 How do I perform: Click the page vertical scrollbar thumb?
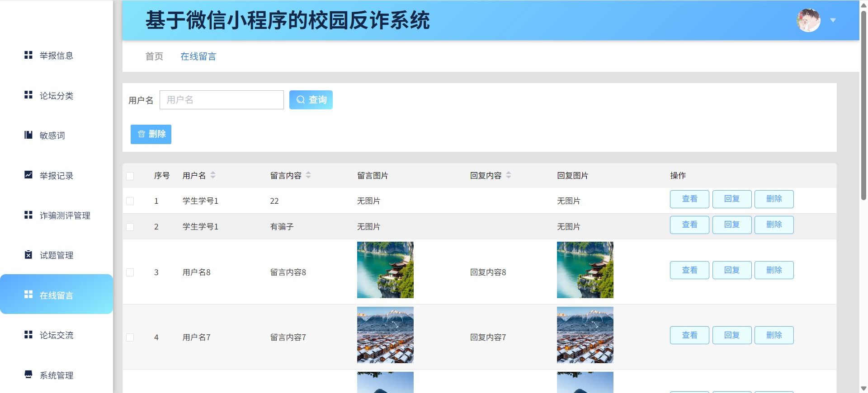[x=863, y=105]
